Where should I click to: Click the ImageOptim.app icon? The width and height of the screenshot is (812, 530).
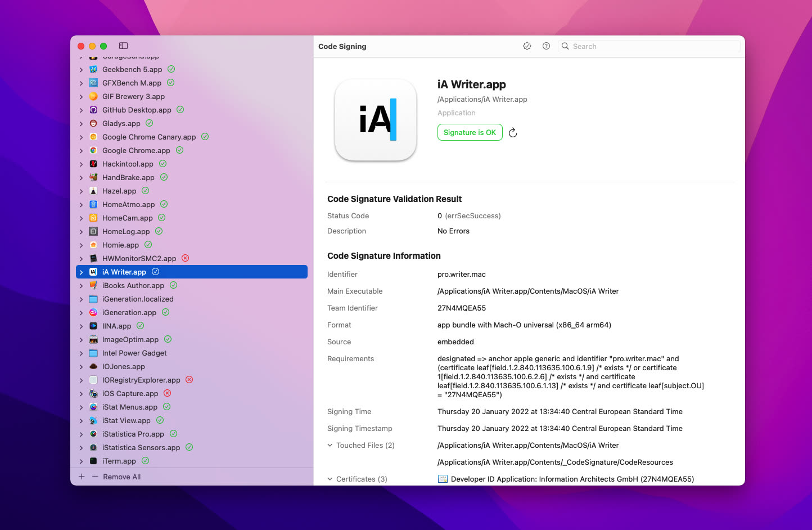point(93,339)
